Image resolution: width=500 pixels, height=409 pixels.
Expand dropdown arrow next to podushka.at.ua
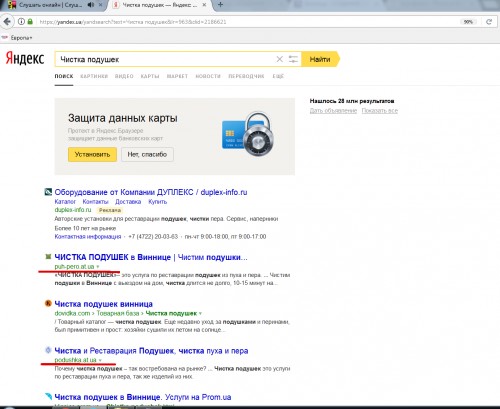click(x=100, y=360)
